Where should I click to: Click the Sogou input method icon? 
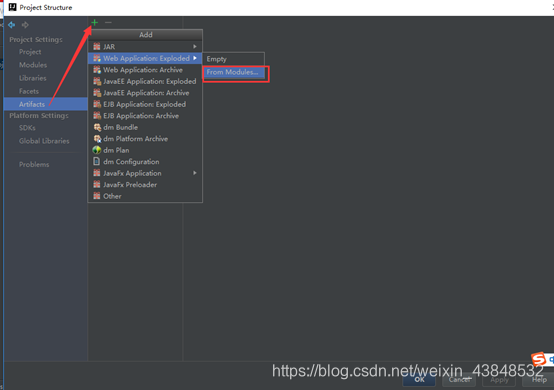click(x=539, y=359)
